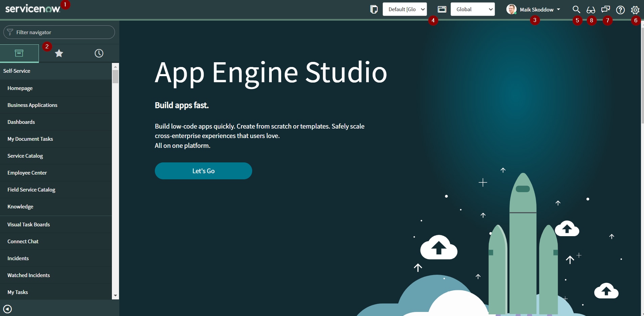The height and width of the screenshot is (316, 644).
Task: Open the Default update set dropdown
Action: coord(405,9)
